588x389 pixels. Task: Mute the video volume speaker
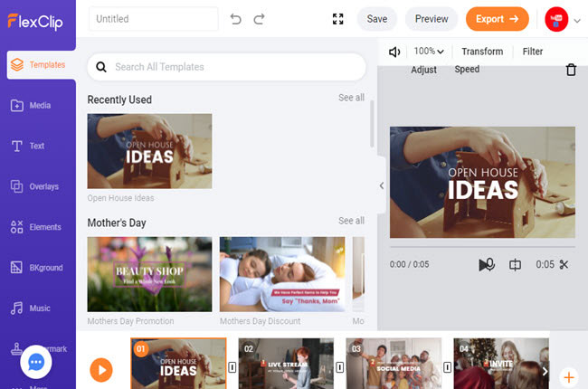pos(394,52)
